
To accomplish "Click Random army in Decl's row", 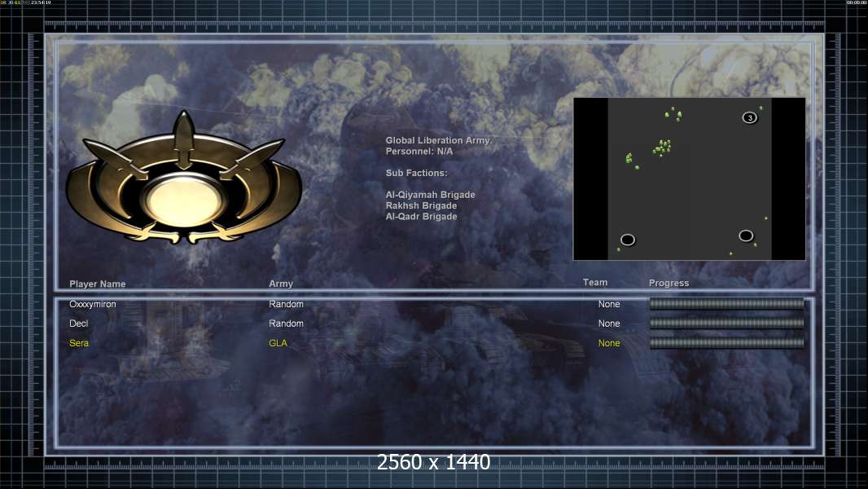I will click(286, 324).
